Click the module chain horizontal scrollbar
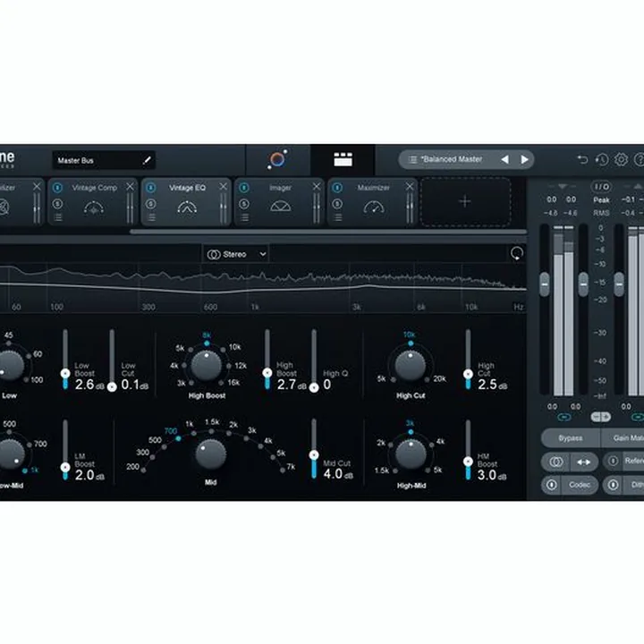 pyautogui.click(x=328, y=232)
